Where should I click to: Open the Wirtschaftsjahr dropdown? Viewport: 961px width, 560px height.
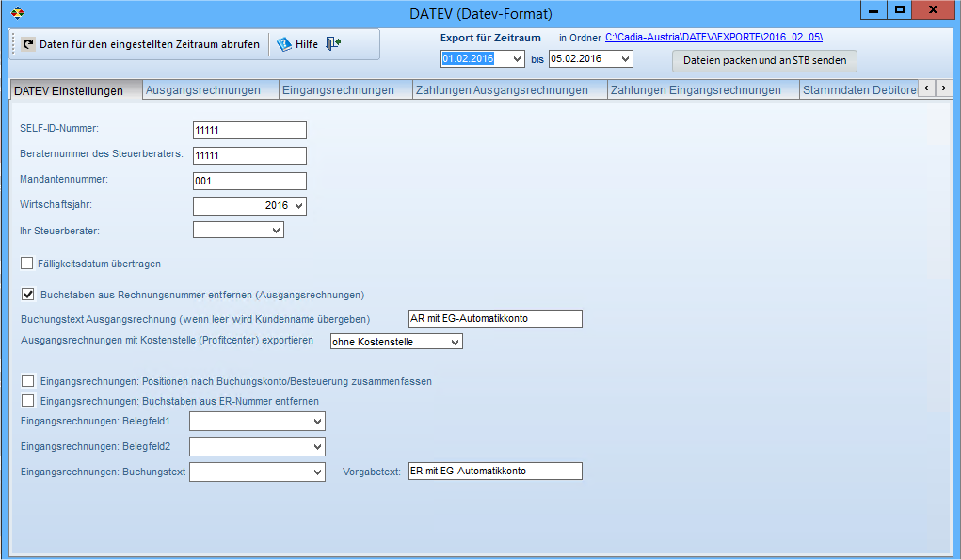298,206
